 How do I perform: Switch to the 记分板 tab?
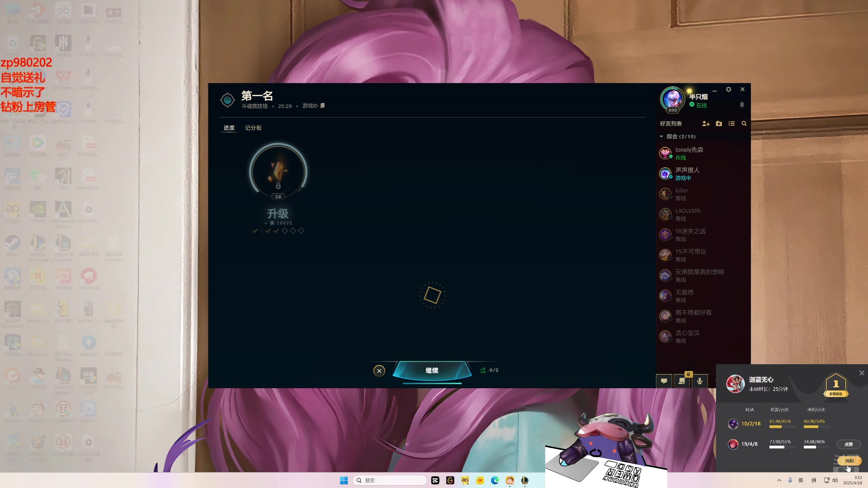coord(253,128)
